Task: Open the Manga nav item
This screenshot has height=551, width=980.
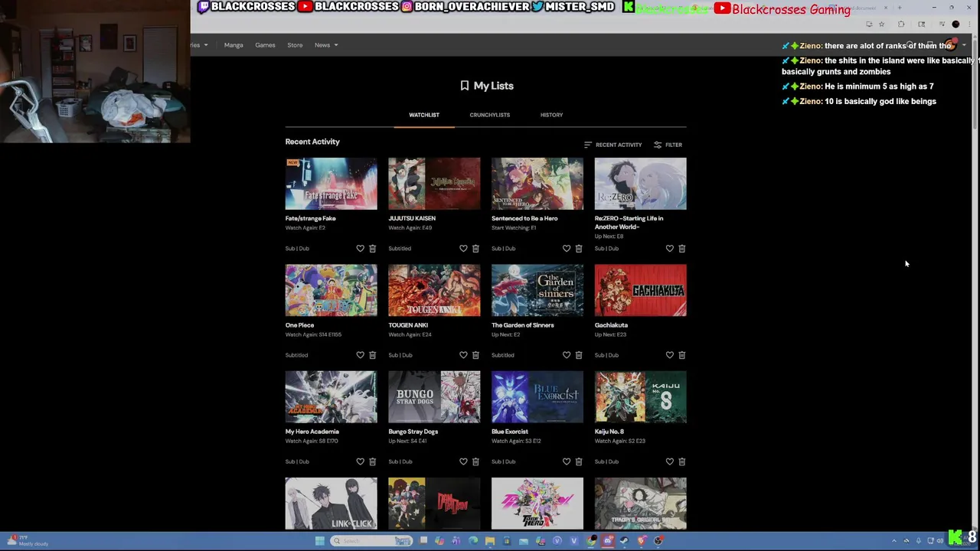Action: pyautogui.click(x=234, y=45)
